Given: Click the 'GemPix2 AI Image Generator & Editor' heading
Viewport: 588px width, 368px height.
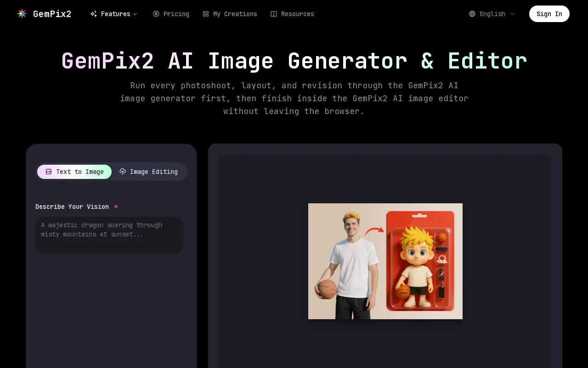Looking at the screenshot, I should [x=294, y=61].
